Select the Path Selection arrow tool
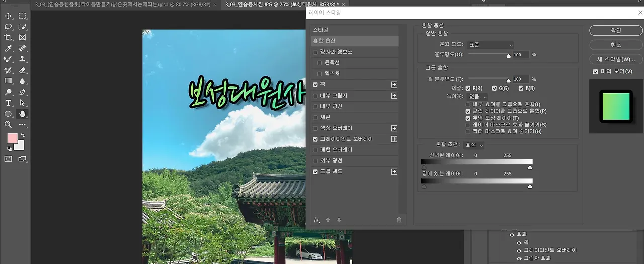This screenshot has width=644, height=264. click(x=22, y=103)
